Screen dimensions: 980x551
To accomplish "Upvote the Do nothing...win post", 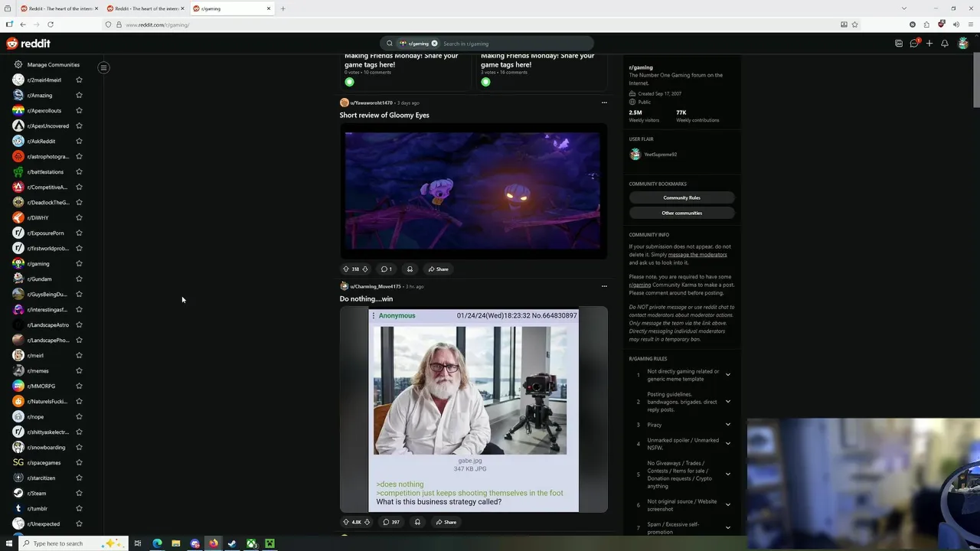I will point(346,522).
